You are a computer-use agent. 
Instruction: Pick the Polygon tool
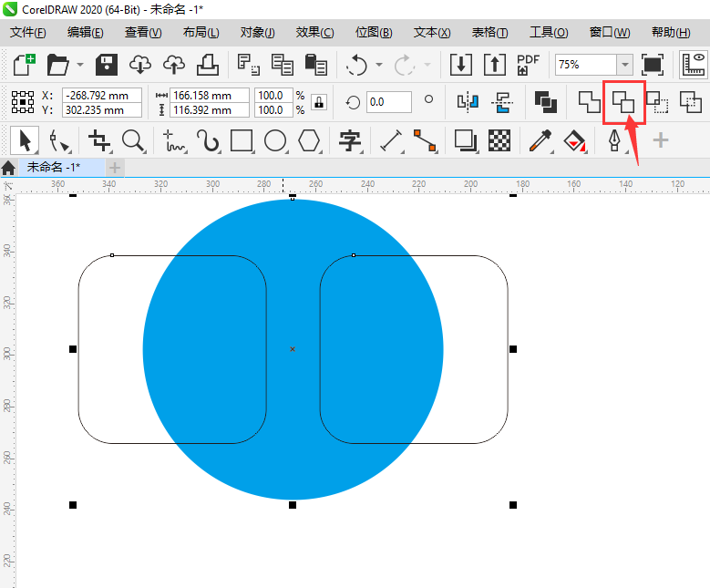[310, 141]
